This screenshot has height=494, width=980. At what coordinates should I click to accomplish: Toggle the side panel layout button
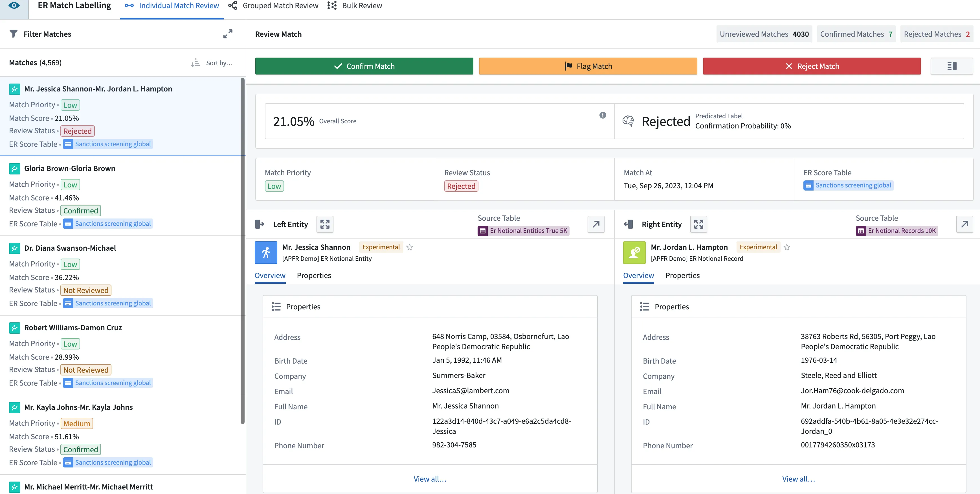(x=951, y=66)
